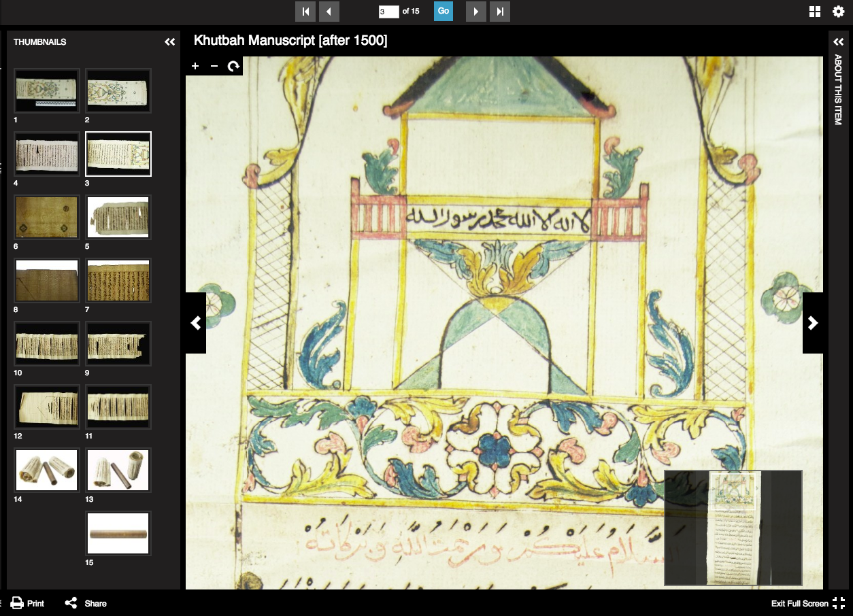This screenshot has width=853, height=616.
Task: Go to the previous page in top toolbar
Action: 329,12
